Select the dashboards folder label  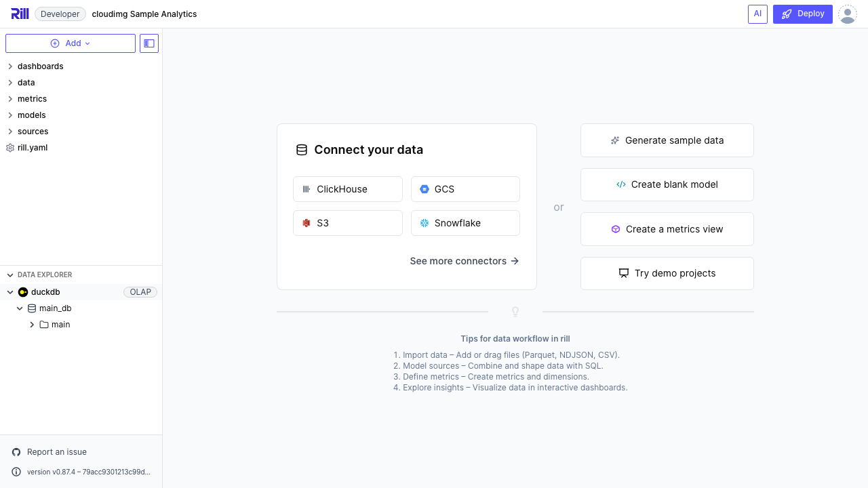pos(41,66)
